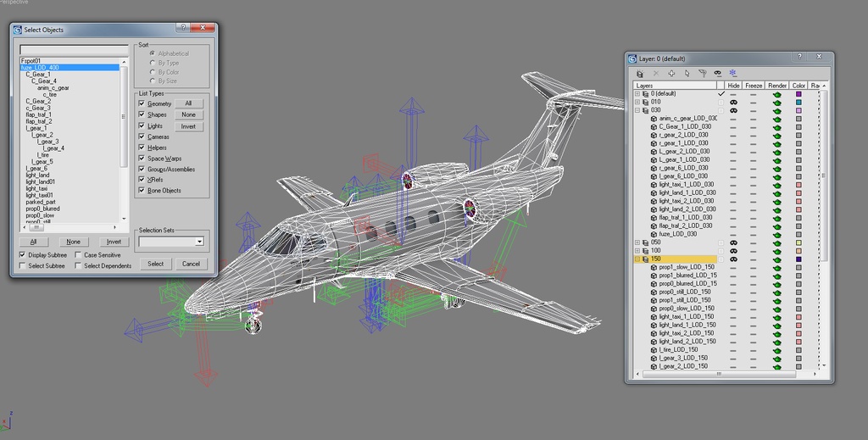This screenshot has height=440, width=868.
Task: Click Freeze/Unfreeze All Layers snowflake icon
Action: click(x=733, y=74)
